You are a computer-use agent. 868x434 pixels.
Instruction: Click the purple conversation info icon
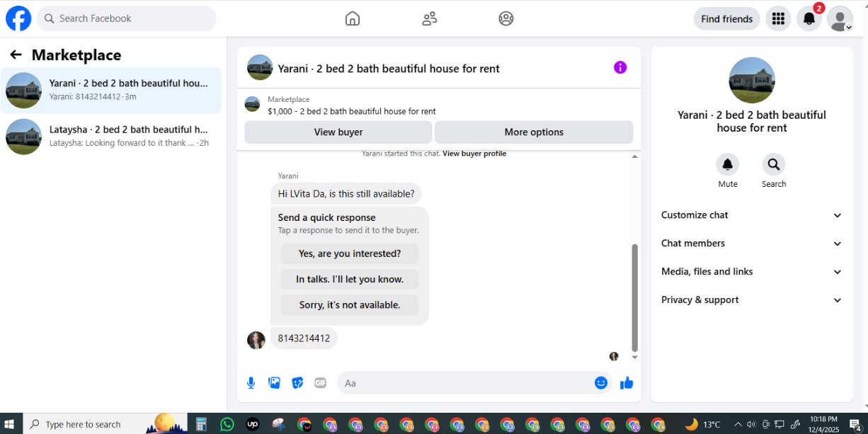(620, 68)
